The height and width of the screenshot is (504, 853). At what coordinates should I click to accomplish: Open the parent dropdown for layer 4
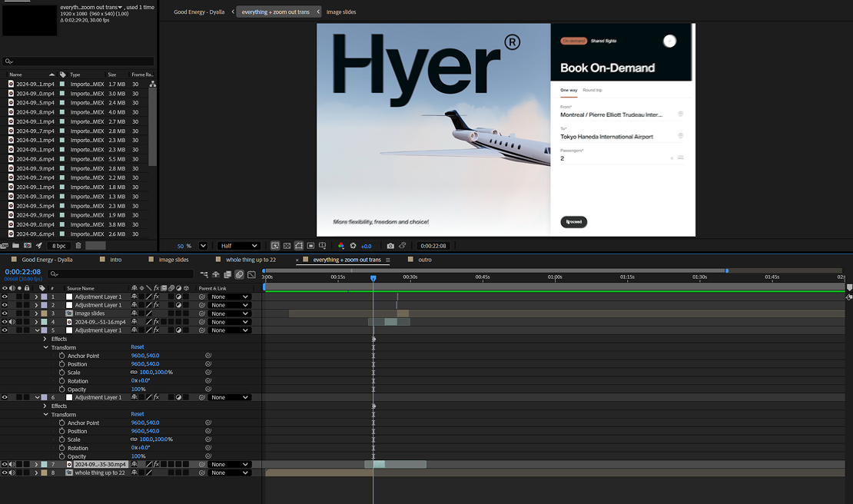pos(229,322)
